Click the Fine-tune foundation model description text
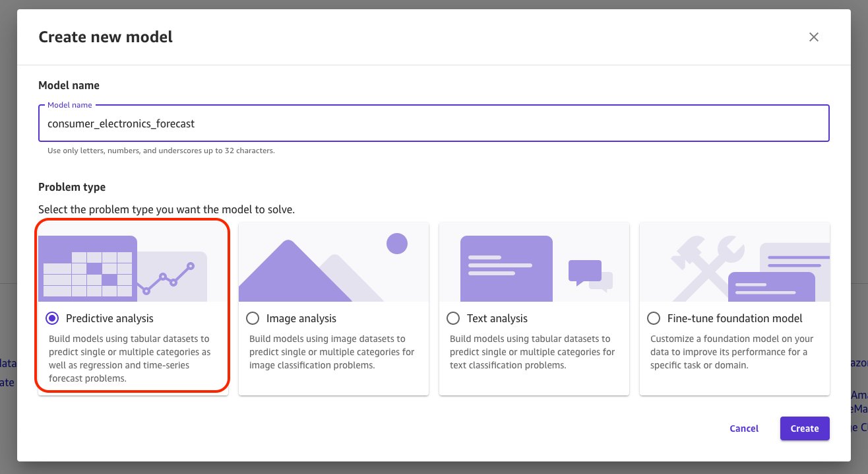 point(732,352)
